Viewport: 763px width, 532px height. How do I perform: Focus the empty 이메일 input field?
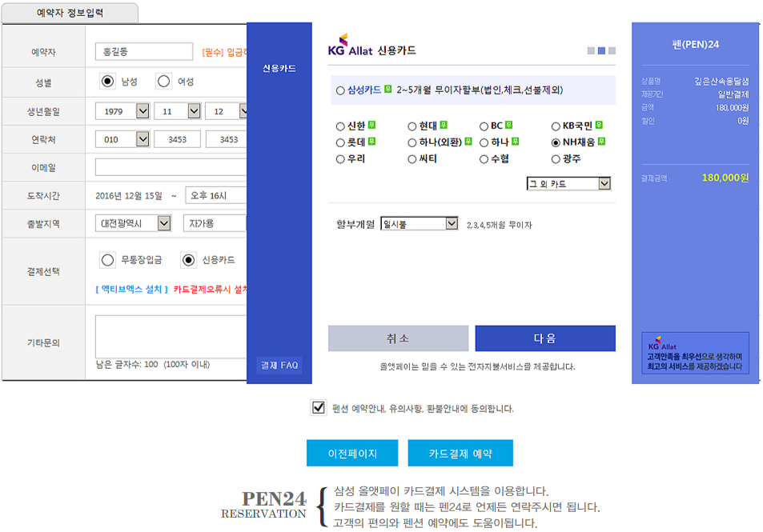[x=171, y=167]
